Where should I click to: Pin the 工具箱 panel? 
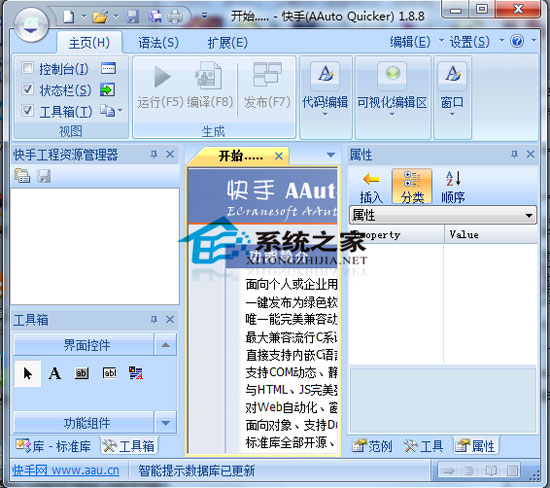click(154, 320)
